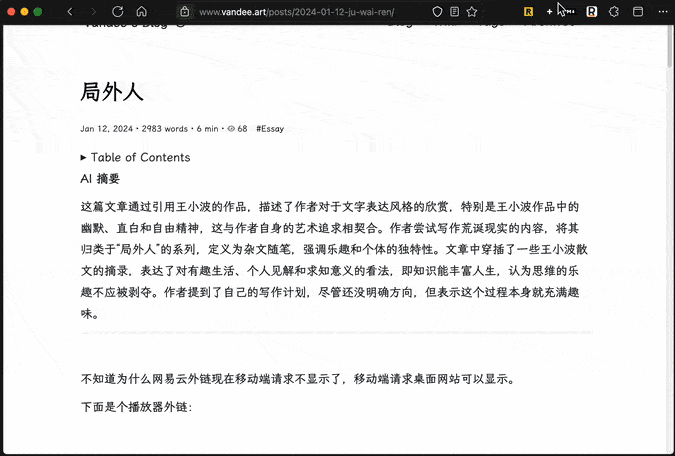The image size is (675, 456).
Task: Open the browser three-dot menu
Action: tap(663, 12)
